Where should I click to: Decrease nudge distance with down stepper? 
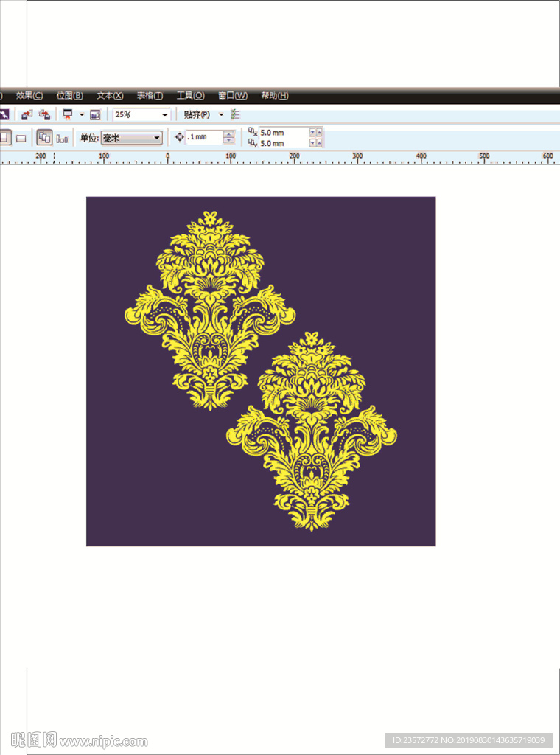click(229, 141)
